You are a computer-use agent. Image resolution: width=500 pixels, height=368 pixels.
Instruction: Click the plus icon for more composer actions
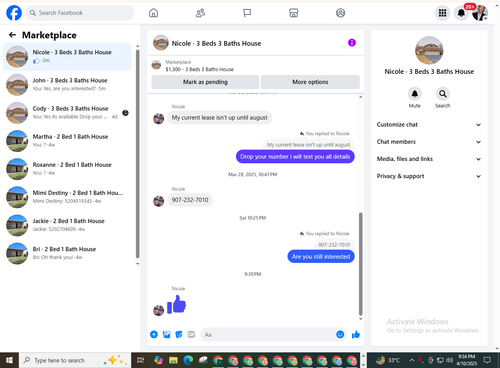click(154, 334)
